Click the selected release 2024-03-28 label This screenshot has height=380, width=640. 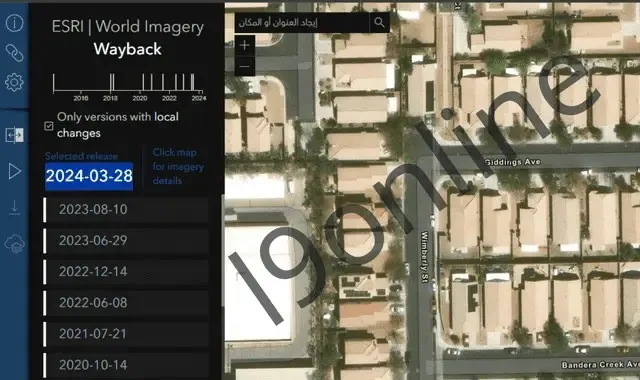point(89,176)
